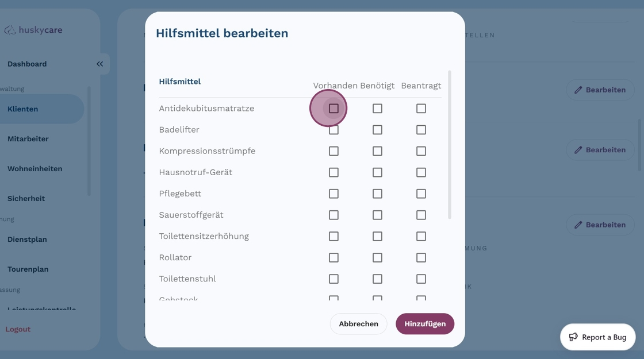The image size is (644, 359).
Task: Click pencil icon on middle Bearbeiten button
Action: [x=578, y=150]
